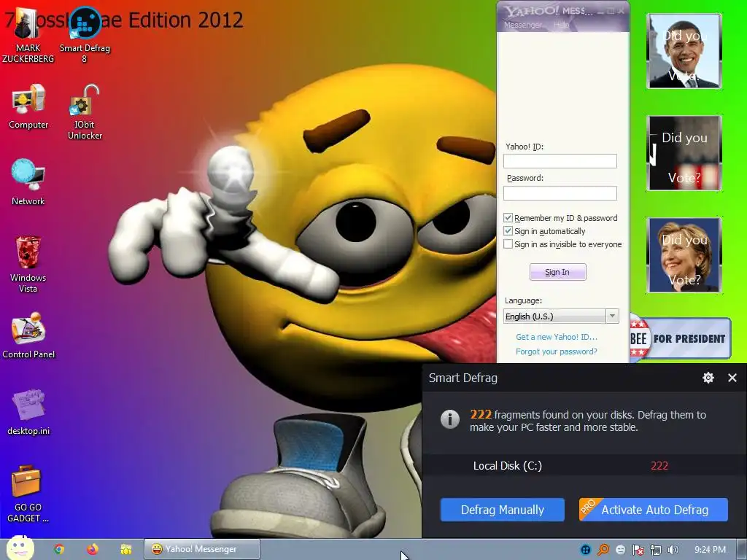Minimize the Yahoo Messenger window
747x560 pixels.
point(601,12)
